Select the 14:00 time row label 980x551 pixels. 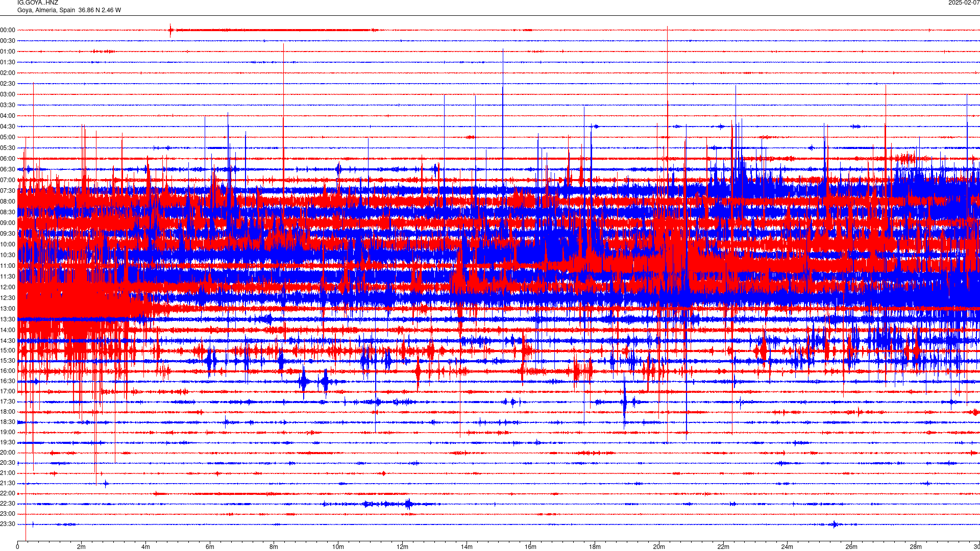[8, 330]
